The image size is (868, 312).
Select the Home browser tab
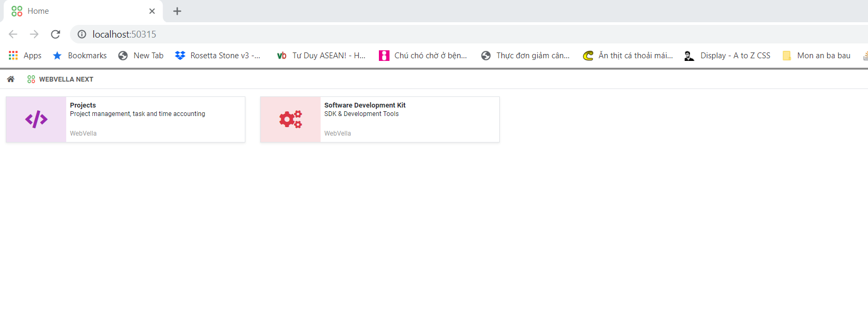(83, 11)
